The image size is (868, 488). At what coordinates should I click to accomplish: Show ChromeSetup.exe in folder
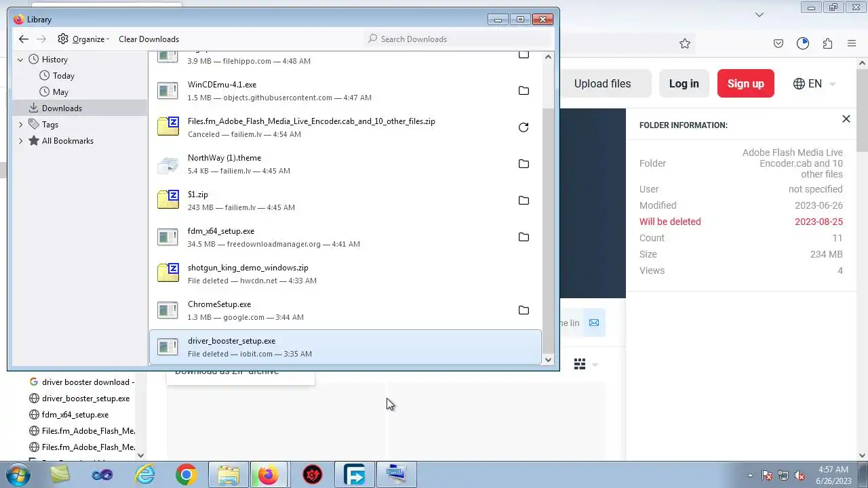(x=524, y=310)
